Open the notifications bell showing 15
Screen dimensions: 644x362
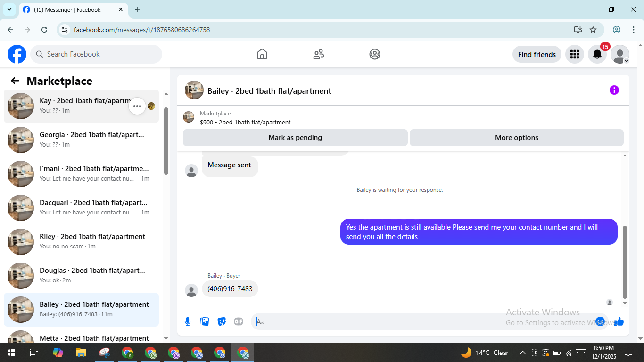click(597, 54)
